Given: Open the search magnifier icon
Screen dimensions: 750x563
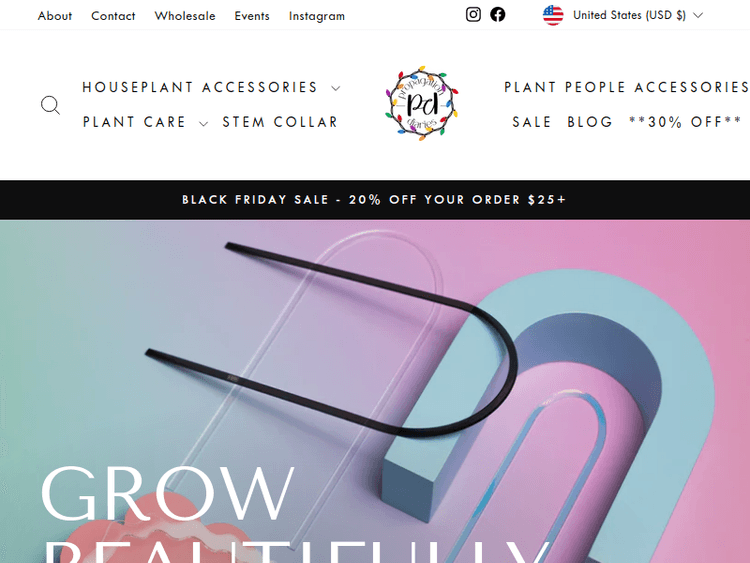Looking at the screenshot, I should pyautogui.click(x=50, y=105).
